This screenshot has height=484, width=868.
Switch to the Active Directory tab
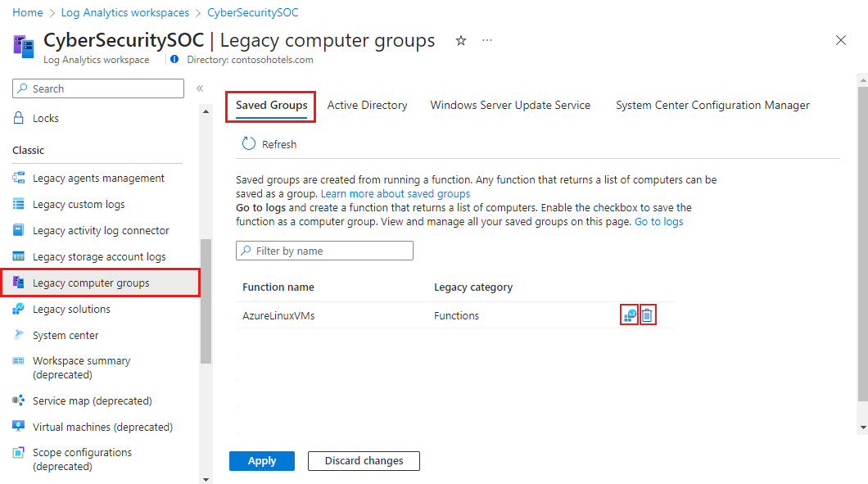point(367,105)
